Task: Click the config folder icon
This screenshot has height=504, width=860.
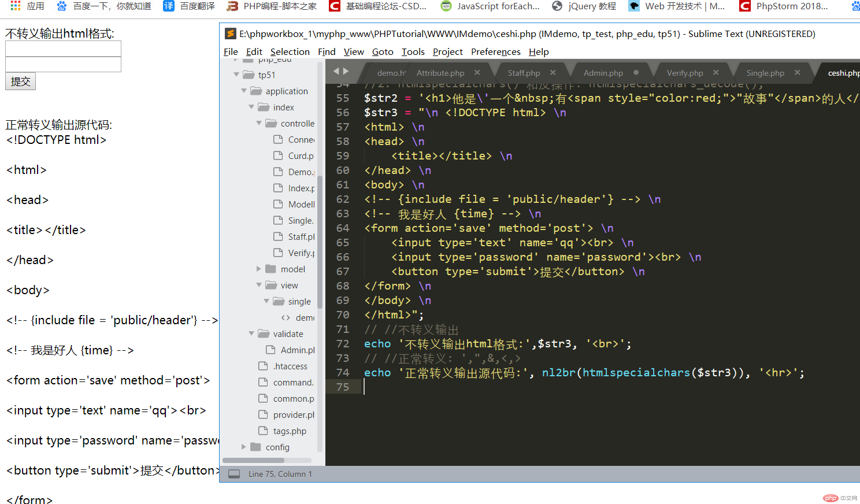Action: [255, 447]
